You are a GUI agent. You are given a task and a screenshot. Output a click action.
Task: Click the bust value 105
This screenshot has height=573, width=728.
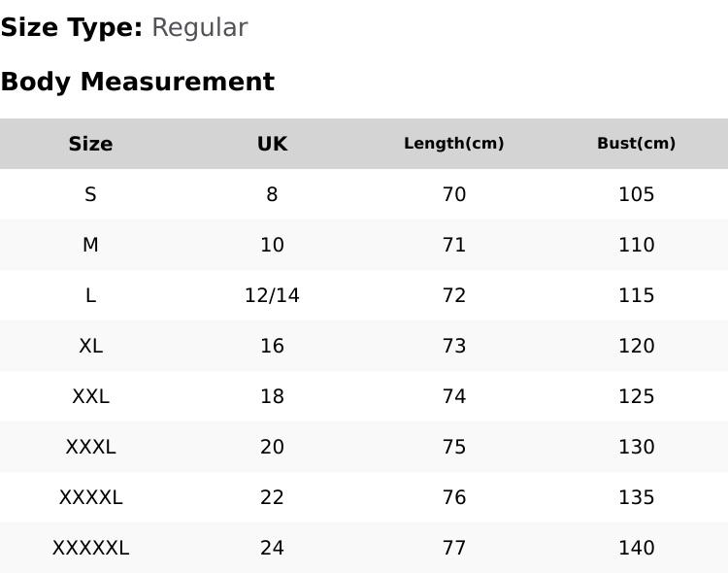point(636,194)
